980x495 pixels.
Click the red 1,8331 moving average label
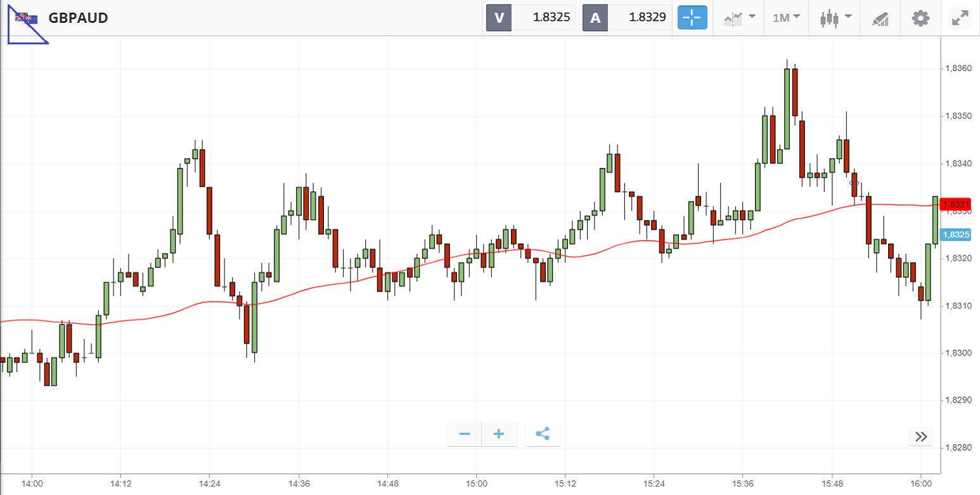tap(956, 205)
